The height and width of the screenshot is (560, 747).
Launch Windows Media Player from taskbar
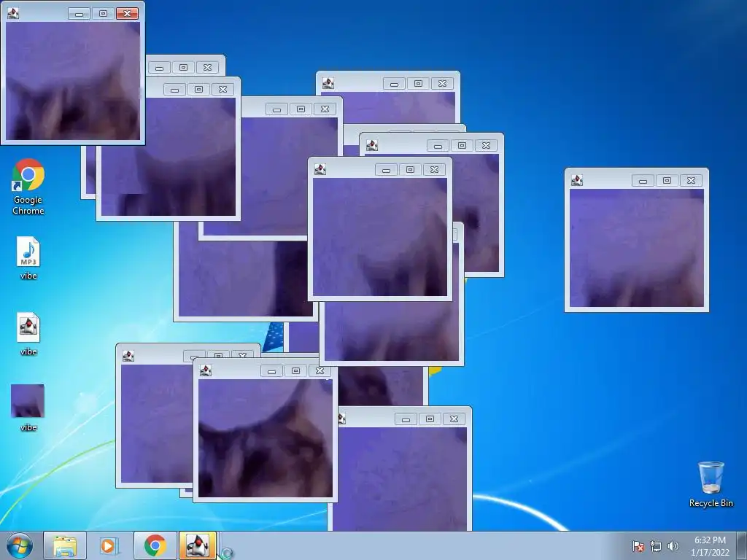pos(109,545)
